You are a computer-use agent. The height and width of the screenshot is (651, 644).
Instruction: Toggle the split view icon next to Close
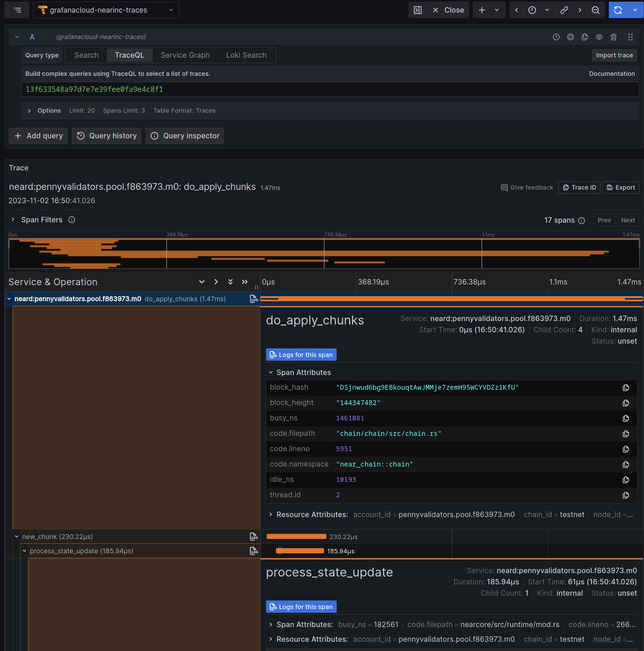click(418, 10)
